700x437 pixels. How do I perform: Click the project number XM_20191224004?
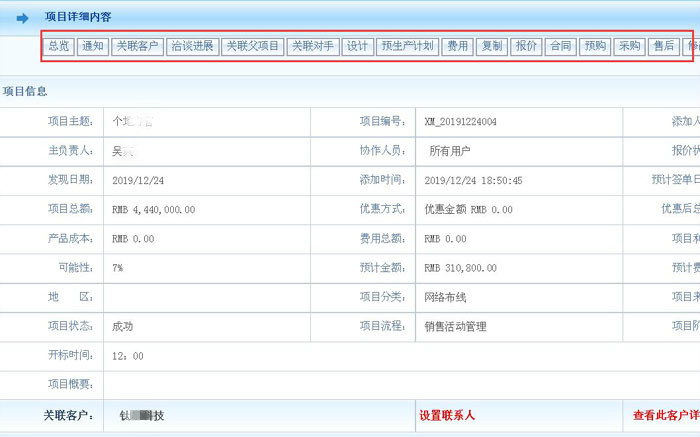pos(460,122)
